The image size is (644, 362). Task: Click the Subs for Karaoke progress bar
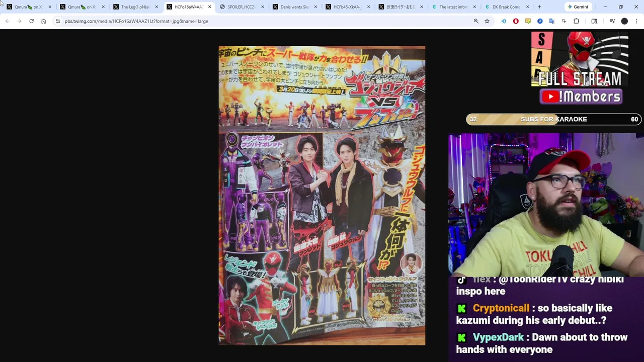(553, 119)
